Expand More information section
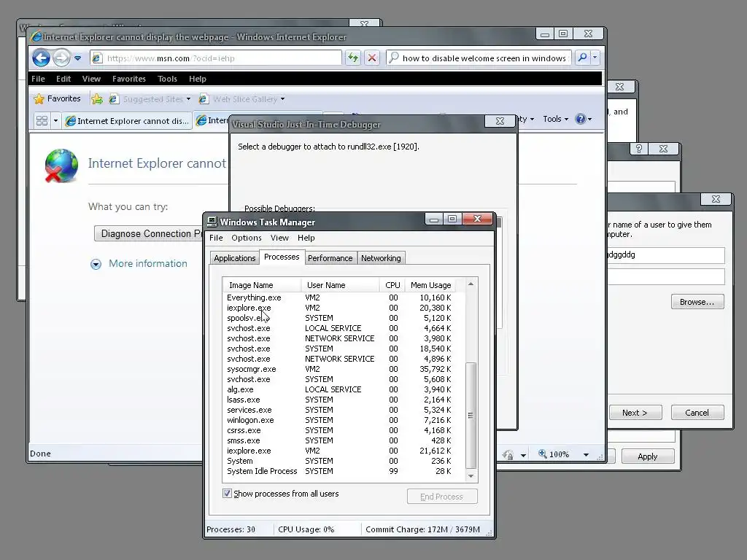The width and height of the screenshot is (747, 560). tap(139, 264)
